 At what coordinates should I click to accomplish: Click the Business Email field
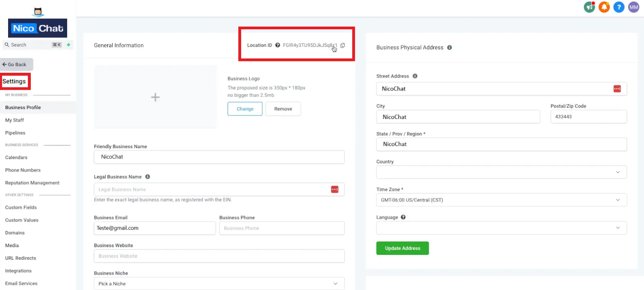(155, 228)
